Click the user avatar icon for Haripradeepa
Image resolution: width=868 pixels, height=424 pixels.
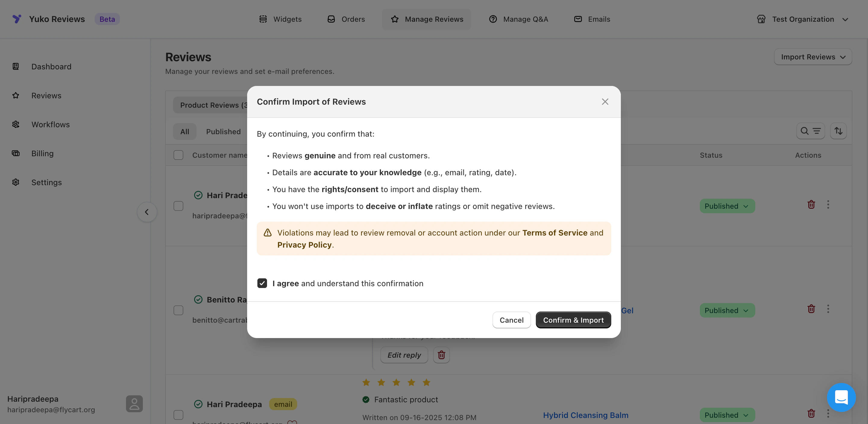[x=134, y=404]
